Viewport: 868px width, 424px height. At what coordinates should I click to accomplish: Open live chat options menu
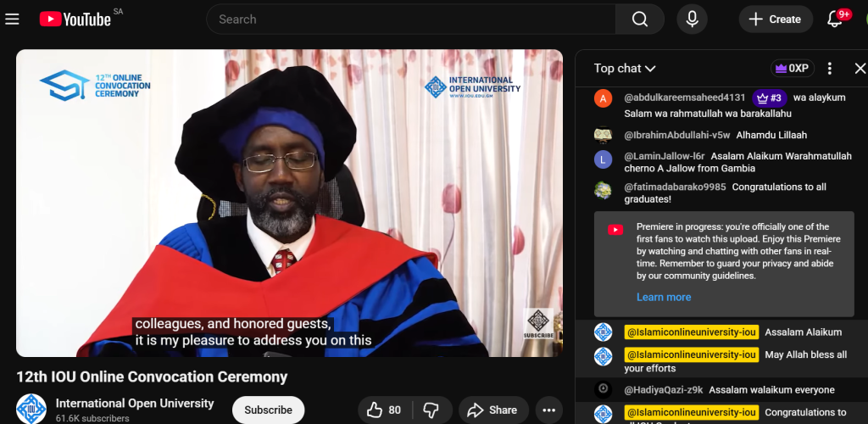(830, 69)
